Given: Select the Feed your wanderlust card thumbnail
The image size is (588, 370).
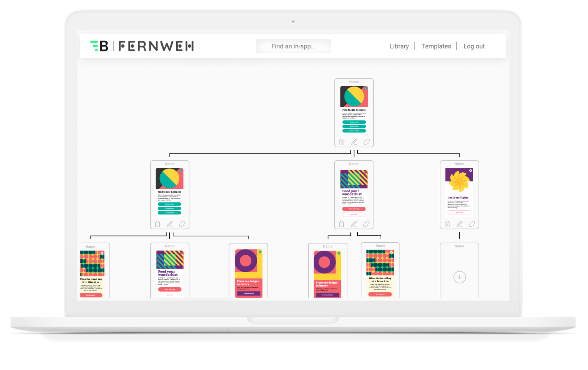Looking at the screenshot, I should 353,194.
